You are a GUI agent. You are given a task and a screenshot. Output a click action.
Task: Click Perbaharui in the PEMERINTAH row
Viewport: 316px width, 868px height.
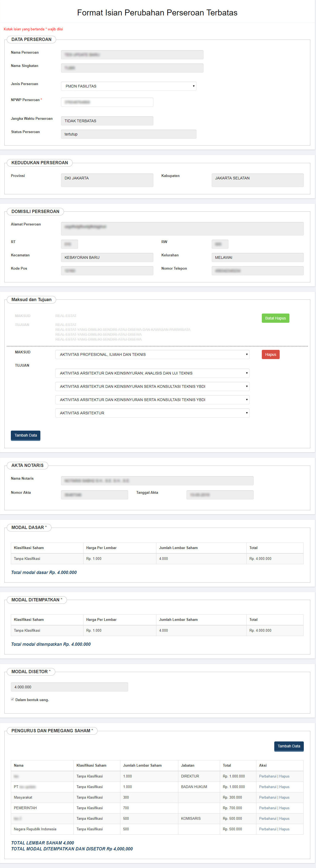[x=267, y=808]
